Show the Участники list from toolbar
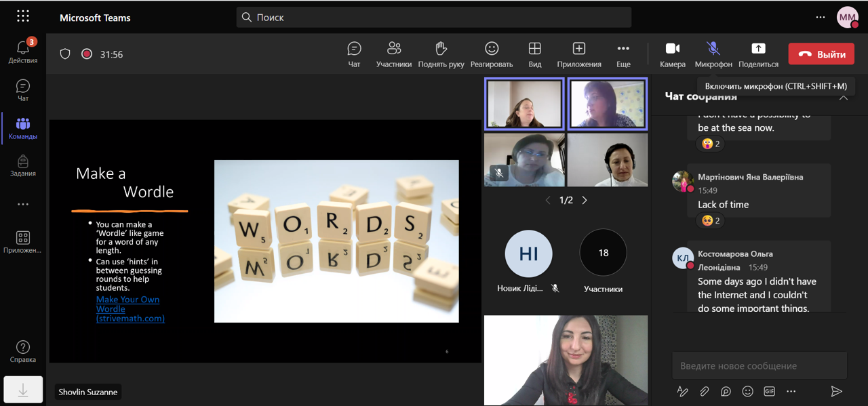Image resolution: width=868 pixels, height=406 pixels. [394, 54]
